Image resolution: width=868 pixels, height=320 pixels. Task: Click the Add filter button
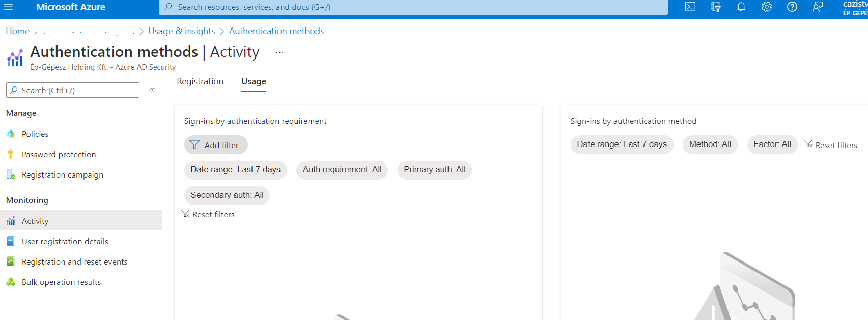pos(216,145)
